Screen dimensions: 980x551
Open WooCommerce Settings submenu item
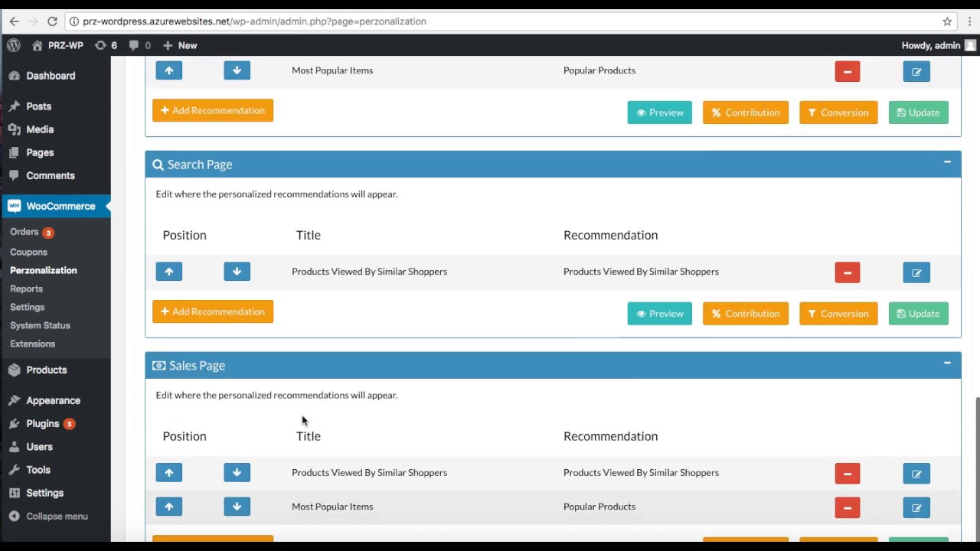pos(27,307)
